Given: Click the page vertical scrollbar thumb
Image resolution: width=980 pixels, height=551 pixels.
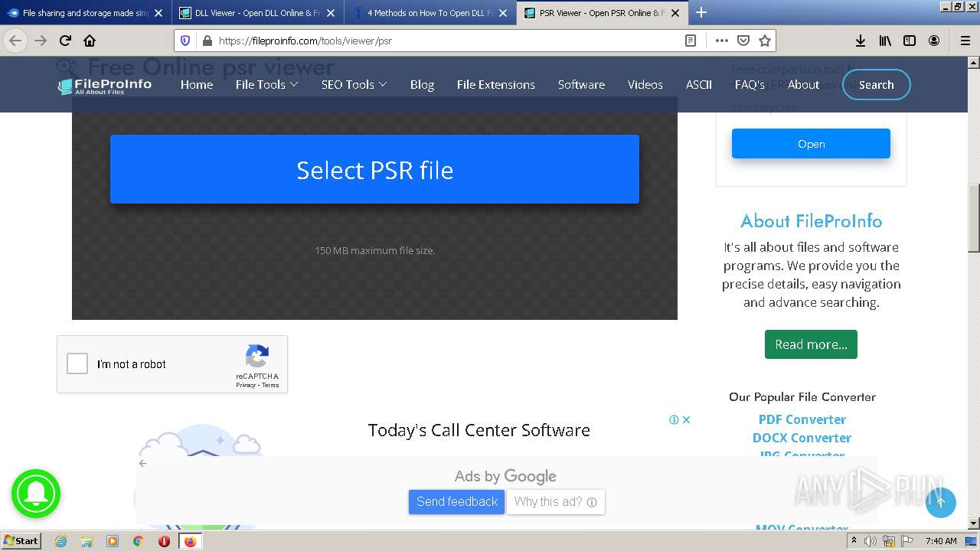Looking at the screenshot, I should click(974, 218).
